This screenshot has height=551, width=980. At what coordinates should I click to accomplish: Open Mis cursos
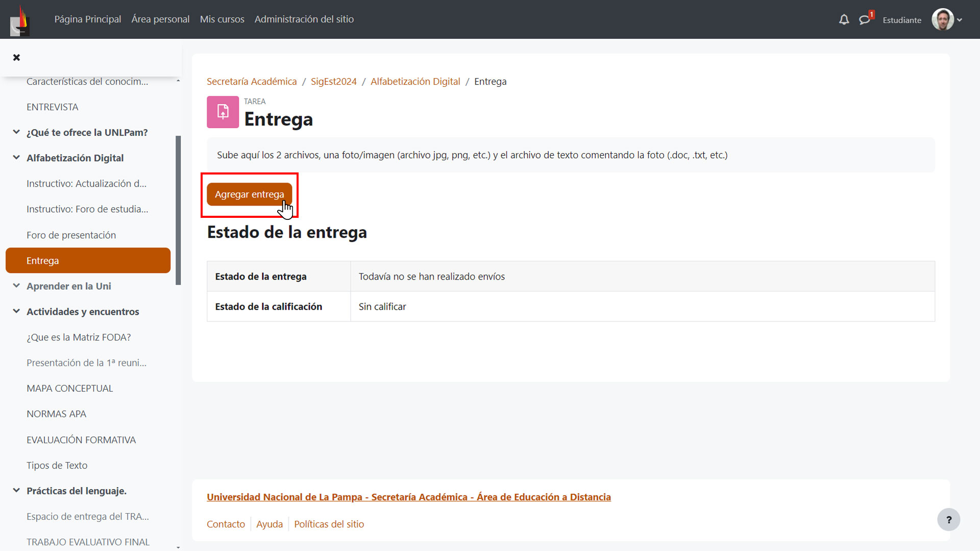(222, 19)
